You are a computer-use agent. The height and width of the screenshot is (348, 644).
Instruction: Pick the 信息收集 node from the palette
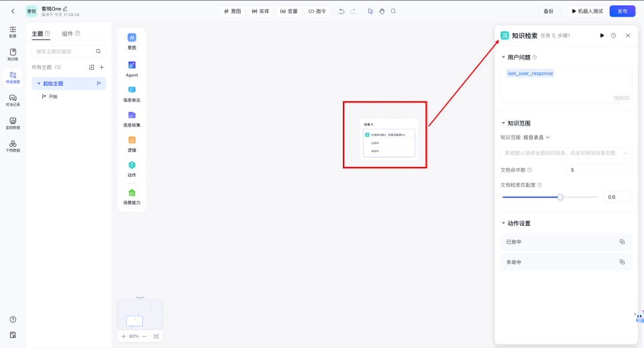(x=132, y=119)
